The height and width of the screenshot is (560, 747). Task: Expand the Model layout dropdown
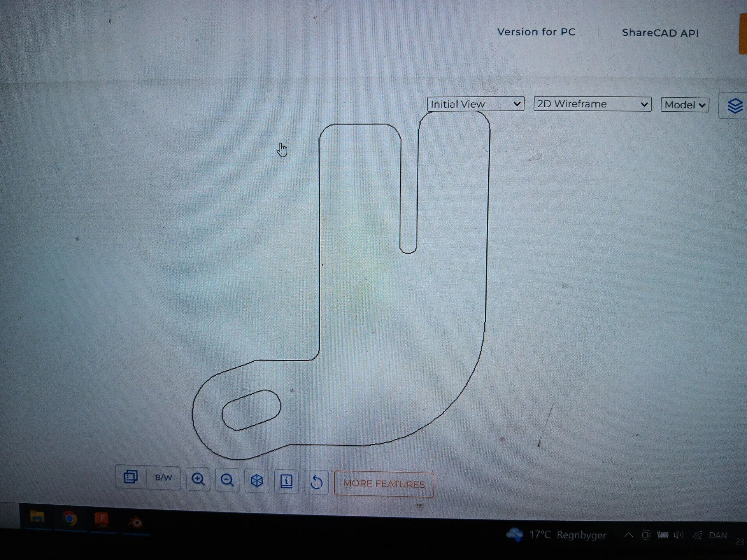[685, 105]
